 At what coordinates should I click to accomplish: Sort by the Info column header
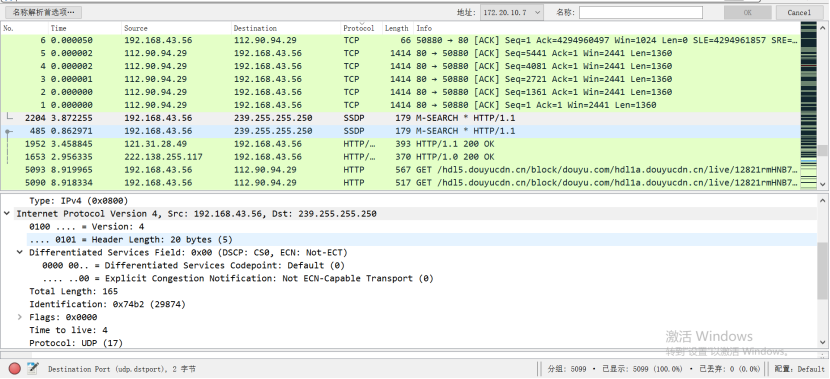607,28
